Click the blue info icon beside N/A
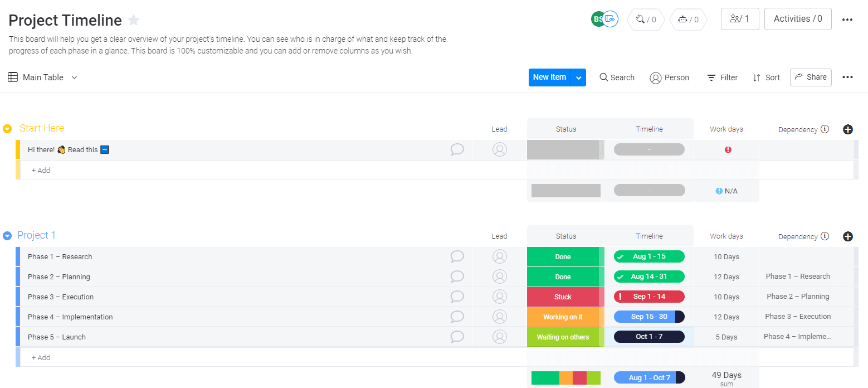This screenshot has height=388, width=868. [719, 191]
